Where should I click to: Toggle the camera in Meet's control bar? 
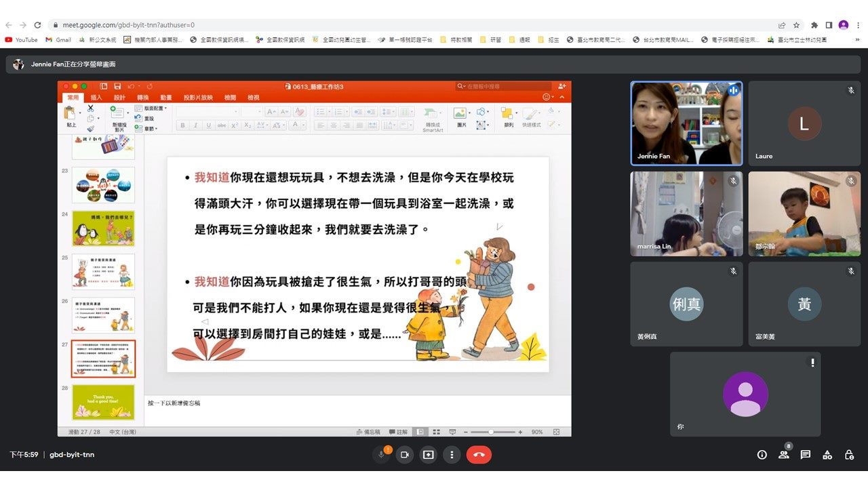405,455
